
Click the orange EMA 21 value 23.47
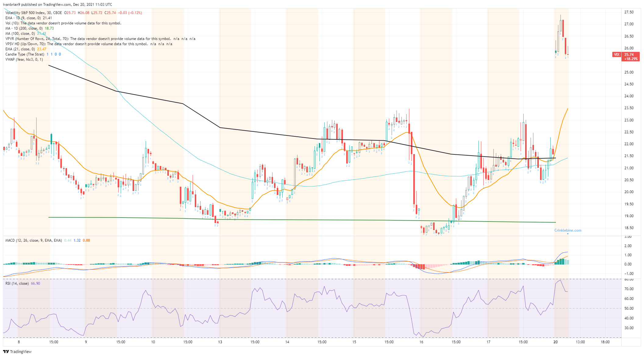42,49
